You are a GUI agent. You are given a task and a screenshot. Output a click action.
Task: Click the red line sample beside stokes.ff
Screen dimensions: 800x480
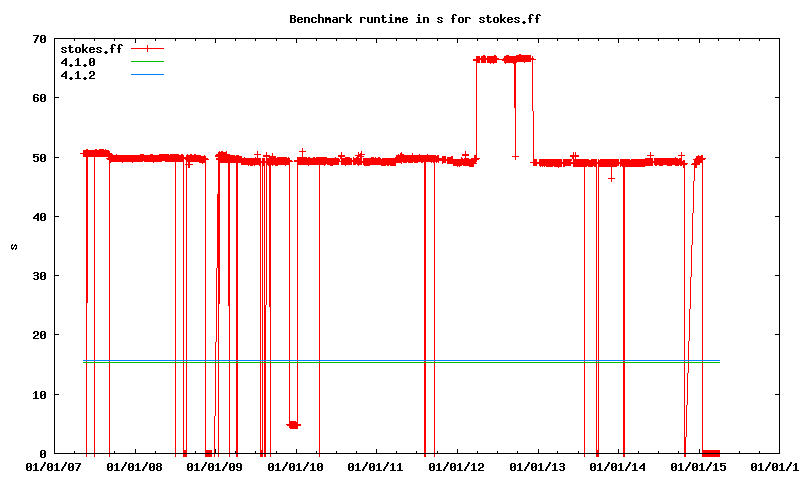(146, 49)
